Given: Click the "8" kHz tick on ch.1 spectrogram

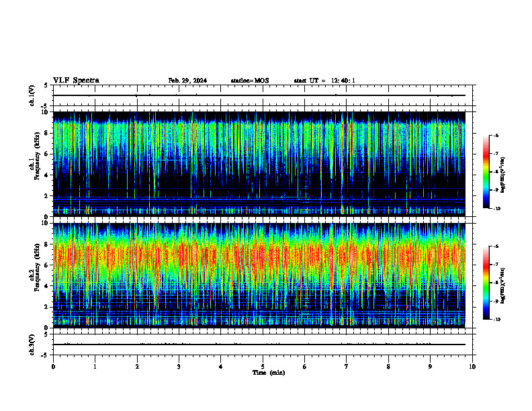Looking at the screenshot, I should coord(47,133).
